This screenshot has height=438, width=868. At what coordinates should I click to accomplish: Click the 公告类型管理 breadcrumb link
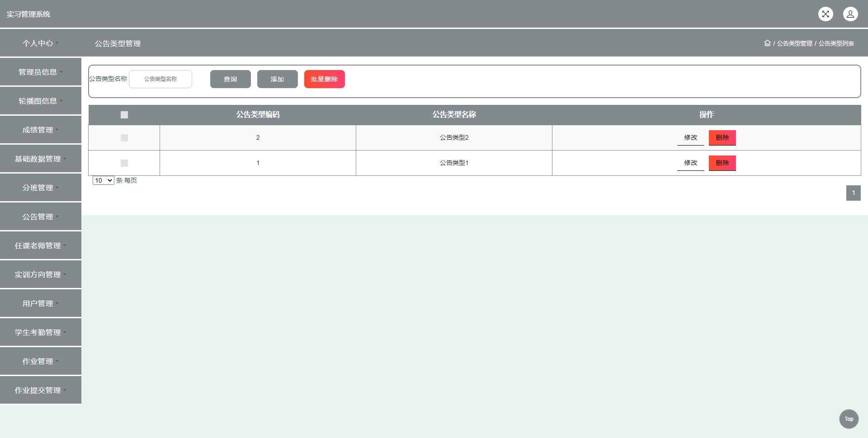pos(795,43)
